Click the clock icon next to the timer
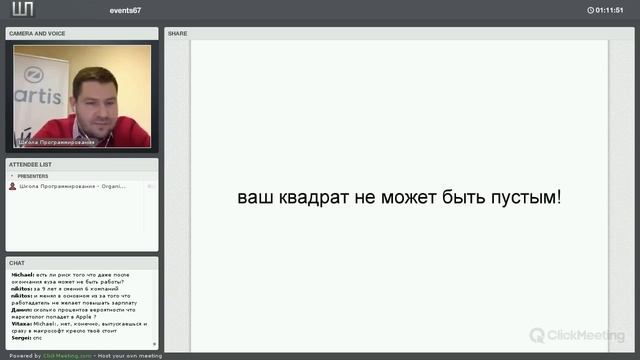 click(590, 10)
